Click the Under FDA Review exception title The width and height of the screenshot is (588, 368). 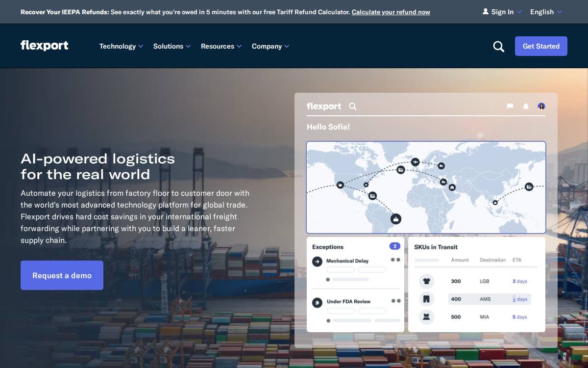348,301
